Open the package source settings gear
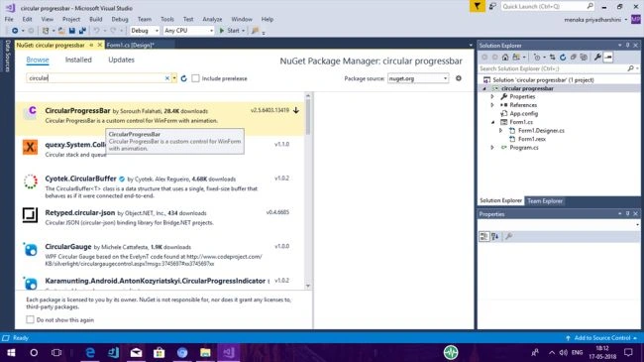The height and width of the screenshot is (362, 644). click(459, 78)
